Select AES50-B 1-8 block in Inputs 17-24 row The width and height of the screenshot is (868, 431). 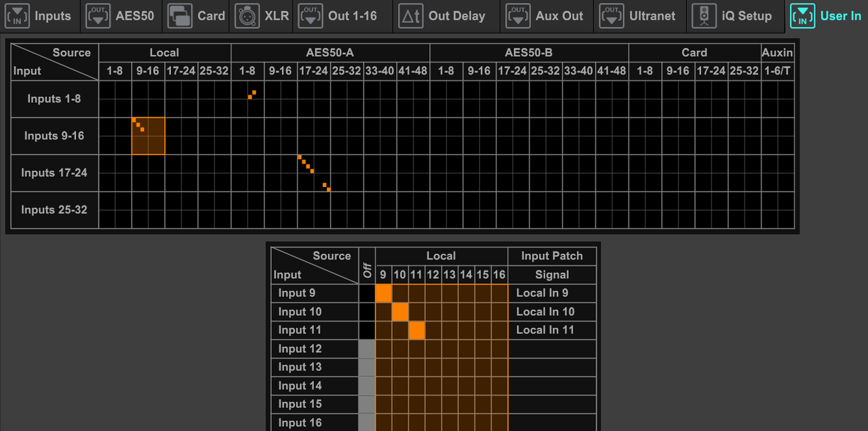coord(446,173)
